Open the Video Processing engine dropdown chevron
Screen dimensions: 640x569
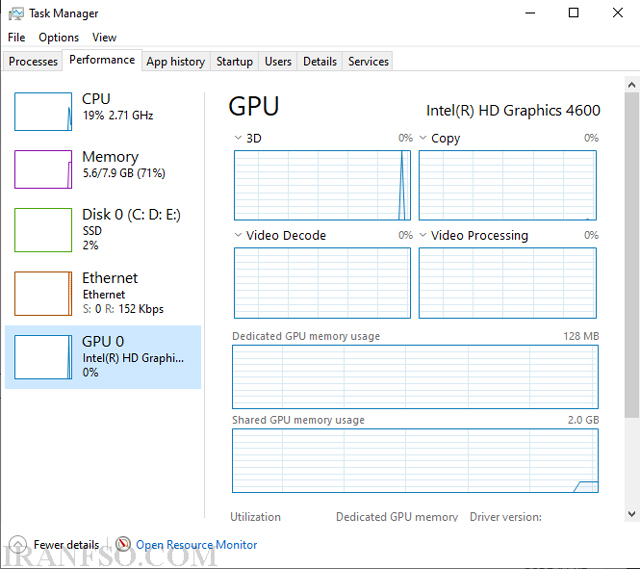(423, 235)
